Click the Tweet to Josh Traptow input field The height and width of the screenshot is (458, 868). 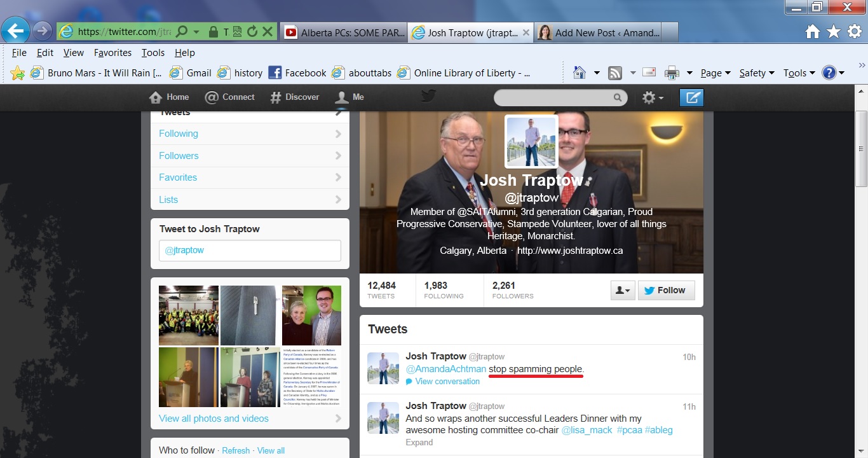click(x=250, y=251)
